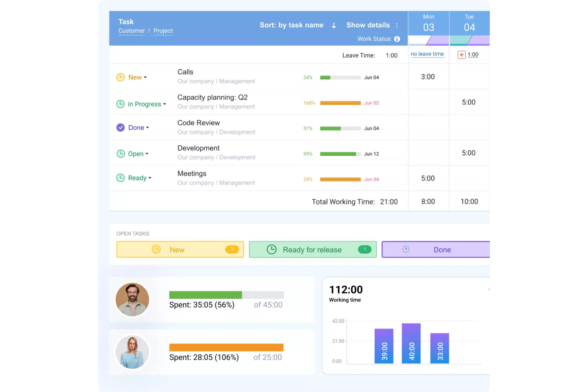Click the Done checkmark icon for Code Review
Screen dimensions: 588x392
[120, 127]
